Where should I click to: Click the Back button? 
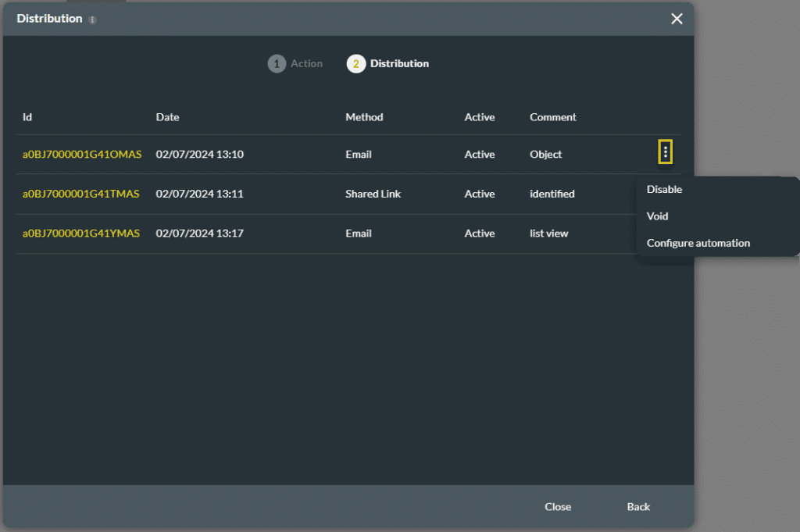click(638, 507)
